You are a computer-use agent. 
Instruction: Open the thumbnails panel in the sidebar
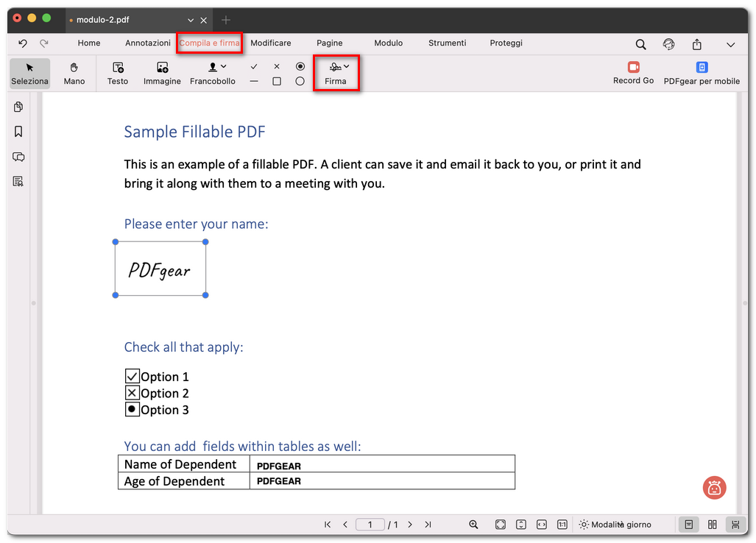pos(18,107)
